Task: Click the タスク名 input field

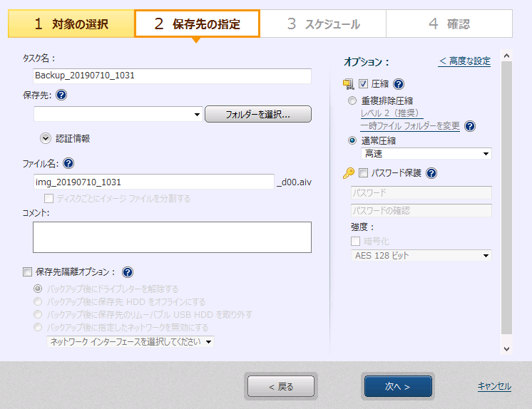Action: click(x=173, y=76)
